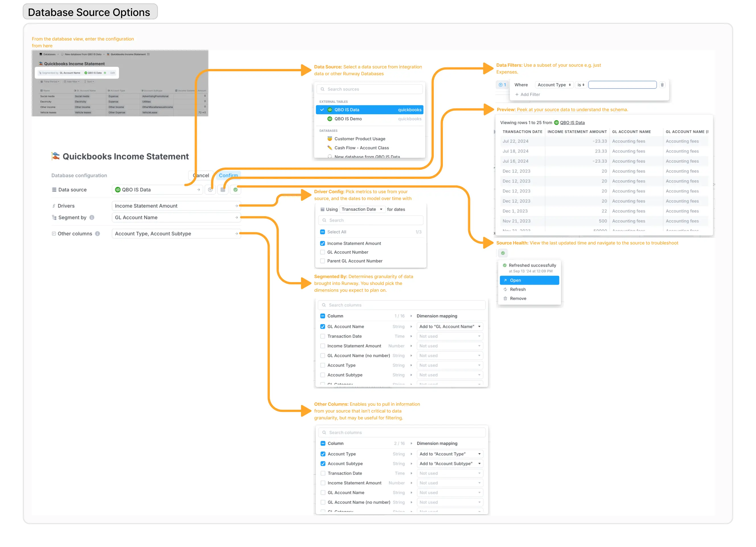Click the green source health check icon

(x=235, y=190)
